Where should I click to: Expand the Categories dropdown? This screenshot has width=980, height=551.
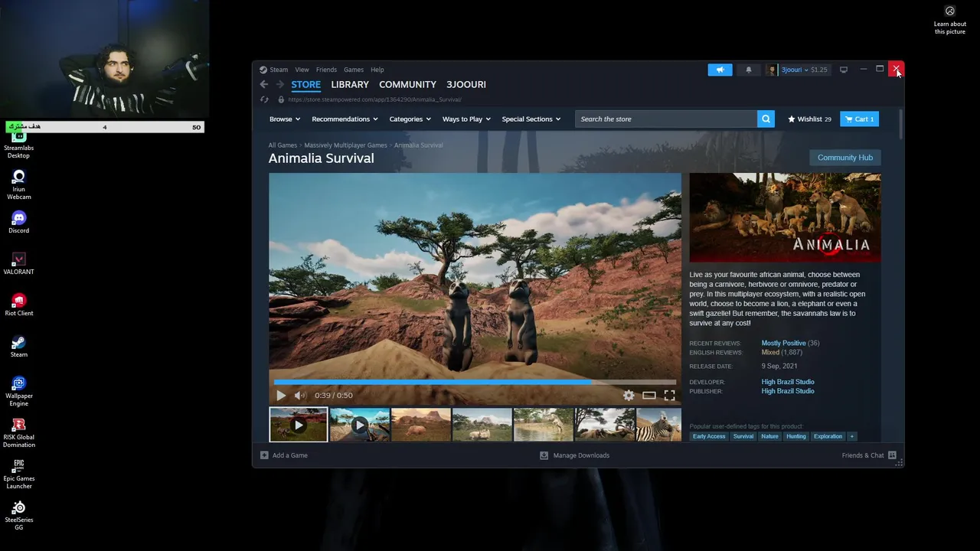click(x=410, y=119)
